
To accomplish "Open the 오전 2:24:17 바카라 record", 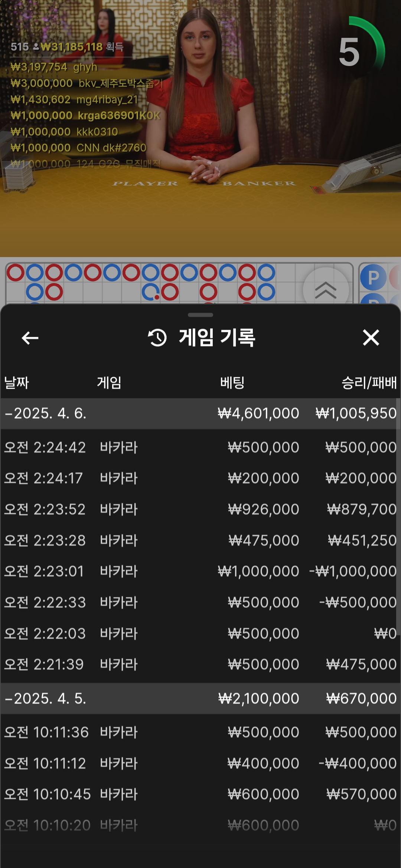I will pyautogui.click(x=200, y=478).
